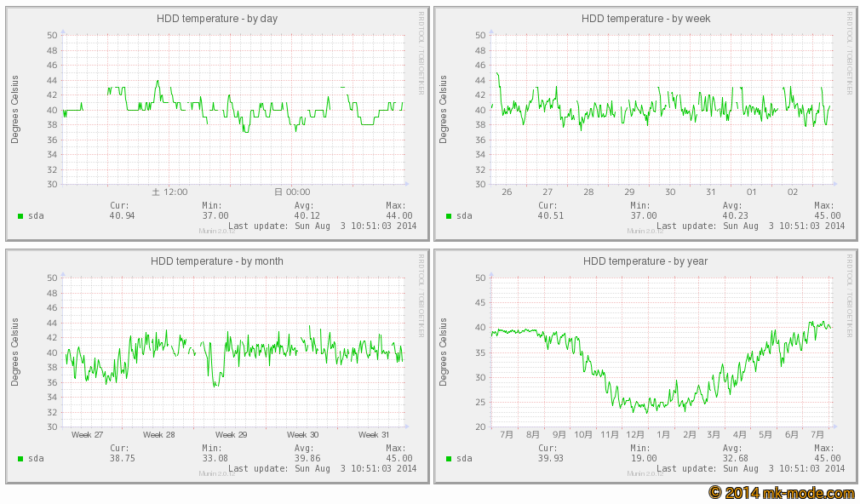
Task: Click the Min 19.00 value in year graph
Action: [x=644, y=459]
